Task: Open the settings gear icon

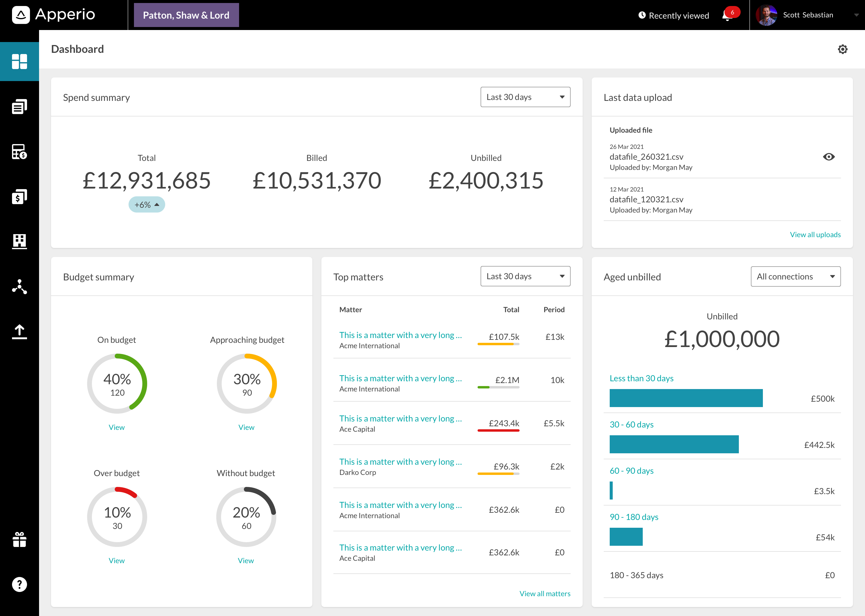Action: (842, 48)
